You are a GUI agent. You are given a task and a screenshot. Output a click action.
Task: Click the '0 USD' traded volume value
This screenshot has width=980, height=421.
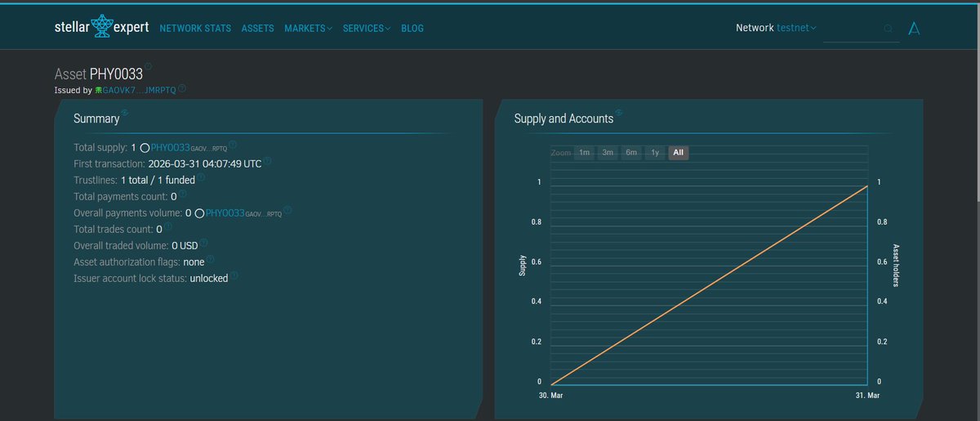[x=185, y=246]
